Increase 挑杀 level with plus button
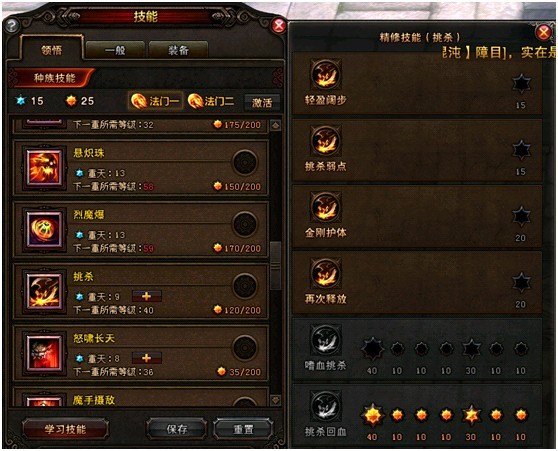Viewport: 558px width, 451px height. coord(146,296)
